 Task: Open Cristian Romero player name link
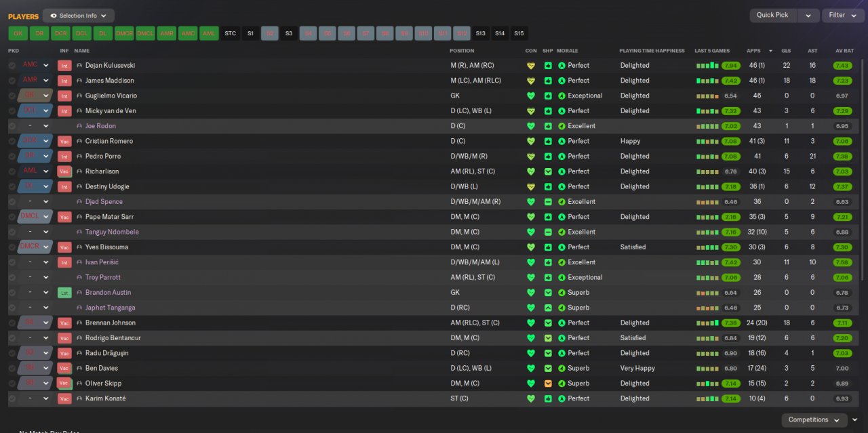109,142
